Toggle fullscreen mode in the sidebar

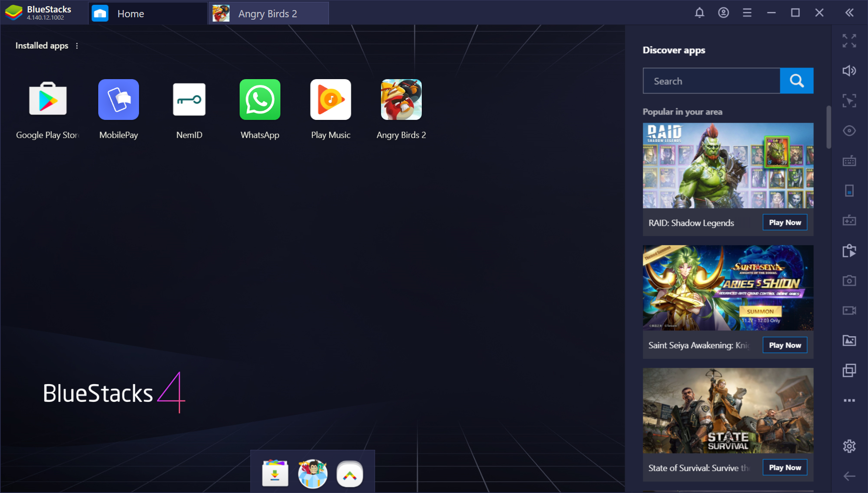pos(849,41)
